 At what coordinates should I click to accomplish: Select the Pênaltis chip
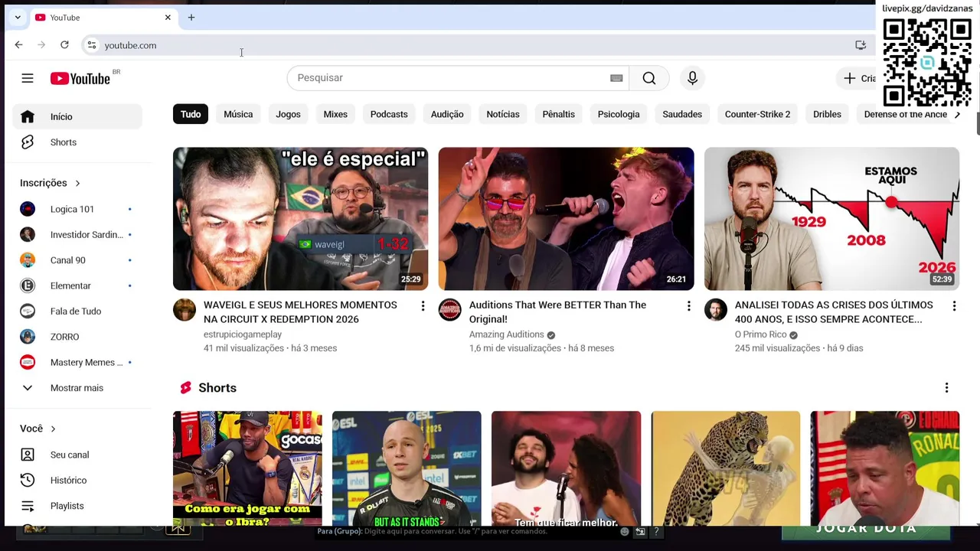[x=559, y=114]
